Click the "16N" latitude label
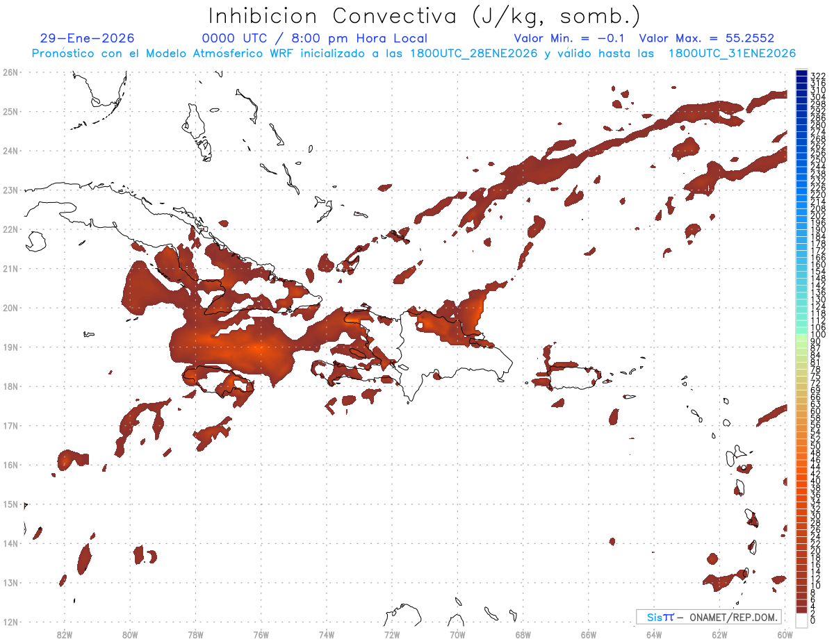This screenshot has height=644, width=834. pyautogui.click(x=10, y=465)
